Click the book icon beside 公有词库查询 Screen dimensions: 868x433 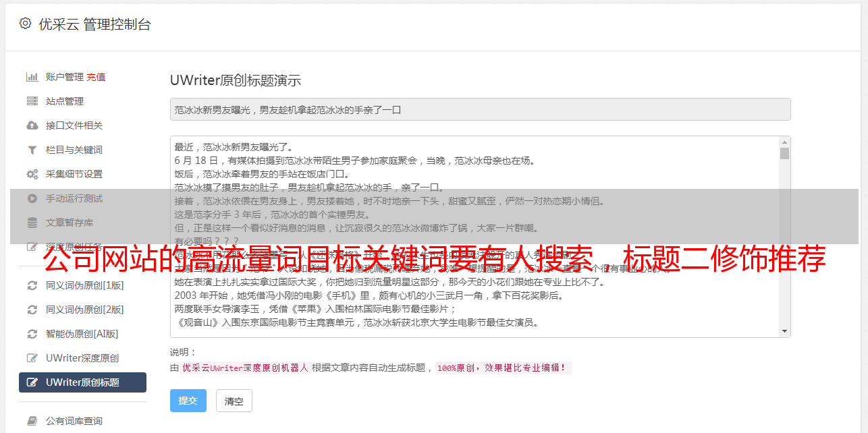tap(32, 421)
